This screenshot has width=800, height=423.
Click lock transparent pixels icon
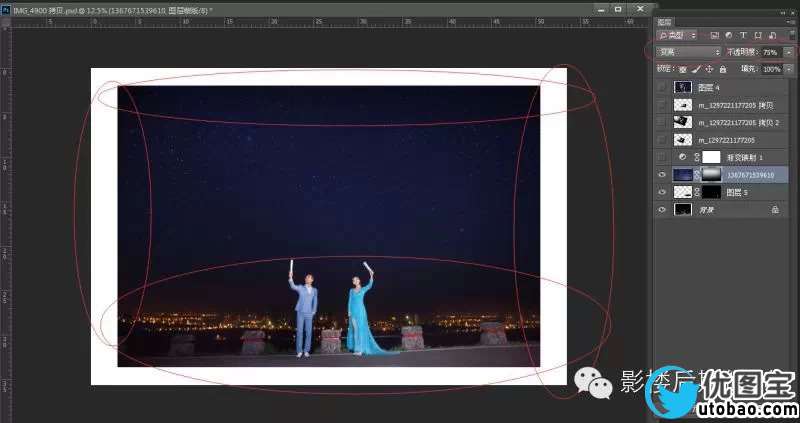(x=683, y=69)
